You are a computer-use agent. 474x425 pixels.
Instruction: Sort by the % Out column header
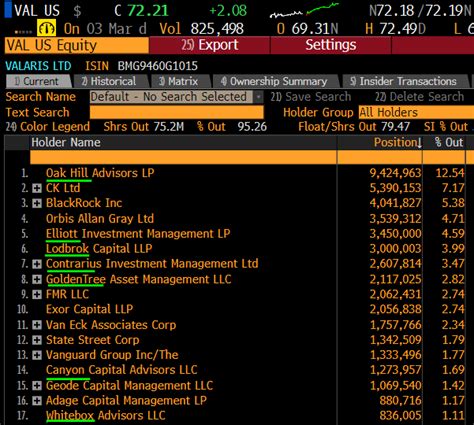(449, 143)
